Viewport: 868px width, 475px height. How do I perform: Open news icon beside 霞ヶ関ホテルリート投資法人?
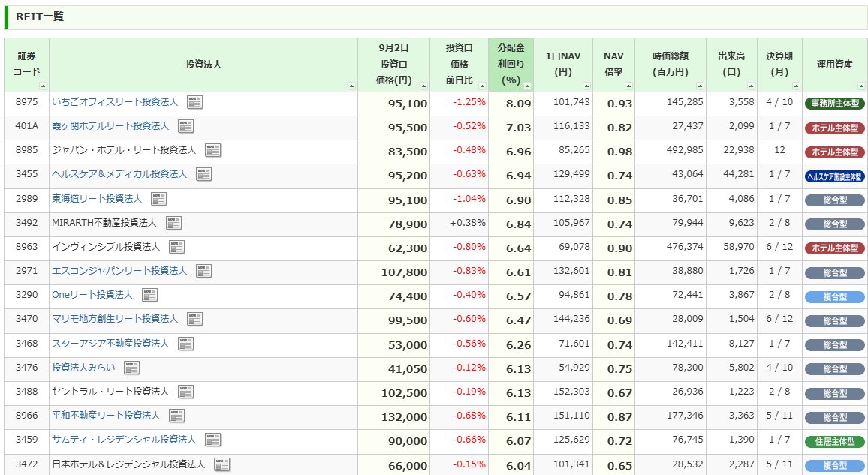tap(186, 127)
